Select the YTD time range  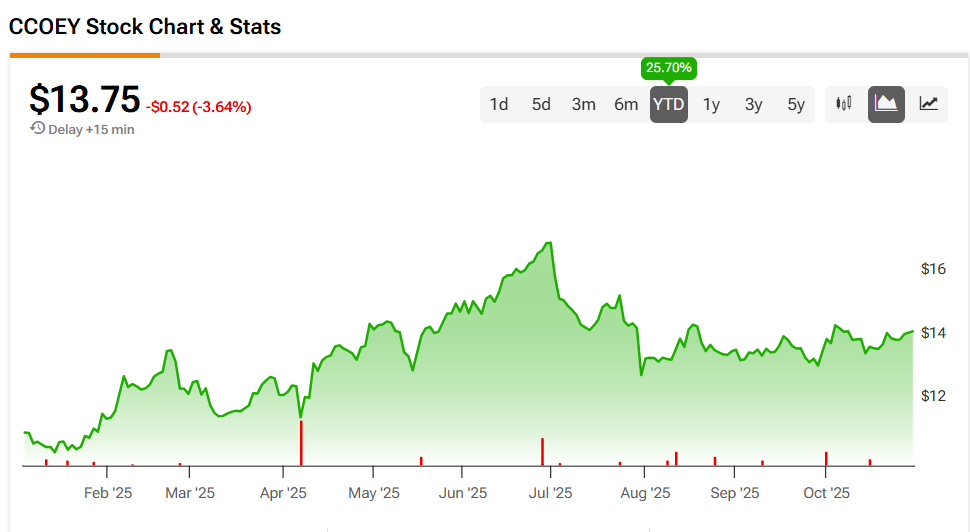[x=668, y=104]
